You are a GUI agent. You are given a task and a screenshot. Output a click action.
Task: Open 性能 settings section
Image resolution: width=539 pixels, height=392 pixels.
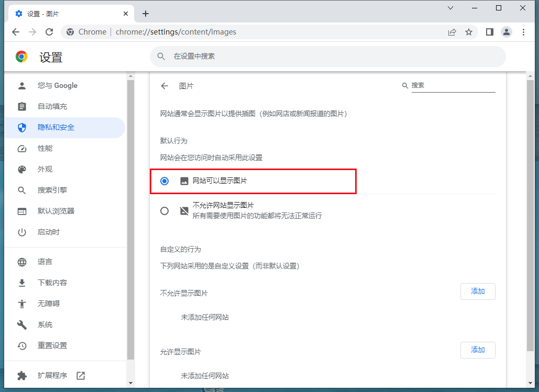pyautogui.click(x=64, y=149)
